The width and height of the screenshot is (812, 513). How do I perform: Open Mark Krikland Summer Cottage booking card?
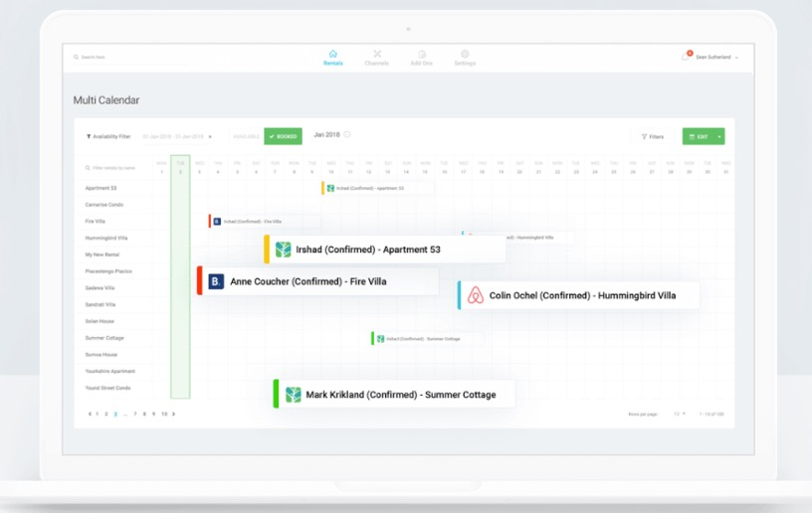(394, 394)
